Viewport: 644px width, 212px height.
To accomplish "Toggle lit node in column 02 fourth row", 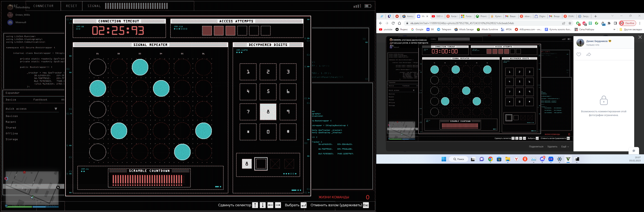I will click(119, 131).
